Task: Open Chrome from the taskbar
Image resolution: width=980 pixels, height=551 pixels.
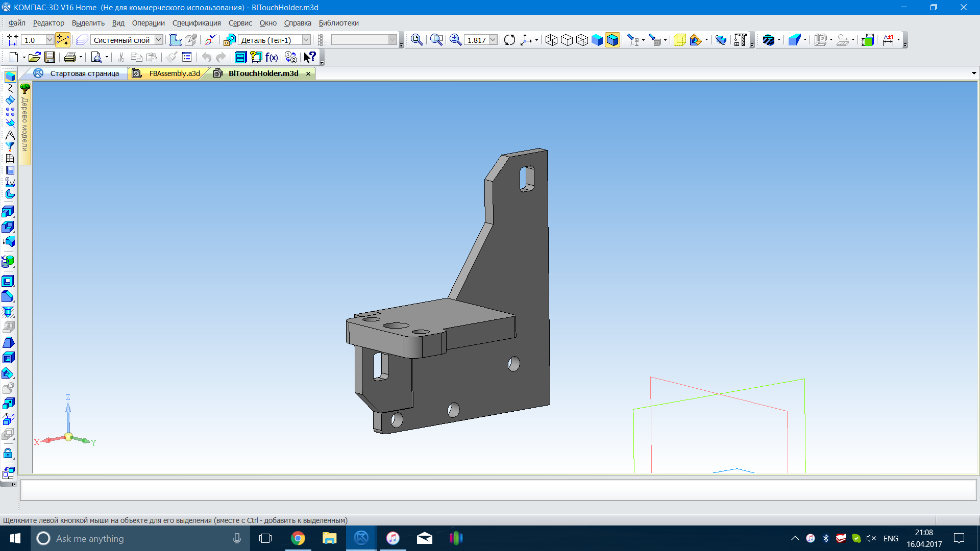Action: point(298,538)
